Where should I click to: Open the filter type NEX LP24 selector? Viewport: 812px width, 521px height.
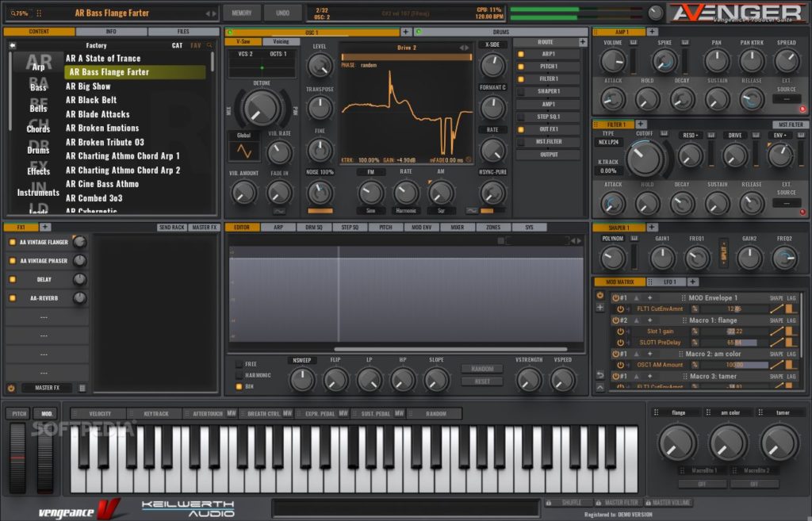(x=608, y=142)
